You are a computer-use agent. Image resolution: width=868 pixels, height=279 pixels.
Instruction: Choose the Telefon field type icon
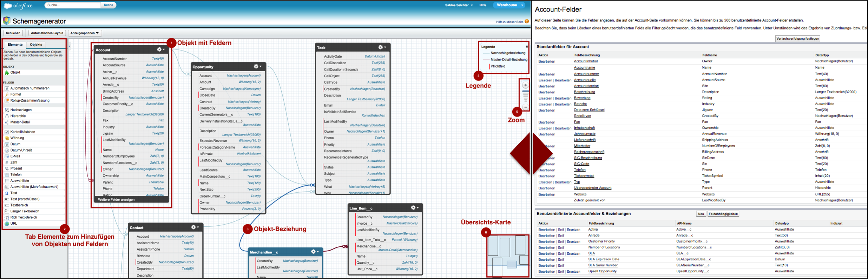click(x=7, y=174)
